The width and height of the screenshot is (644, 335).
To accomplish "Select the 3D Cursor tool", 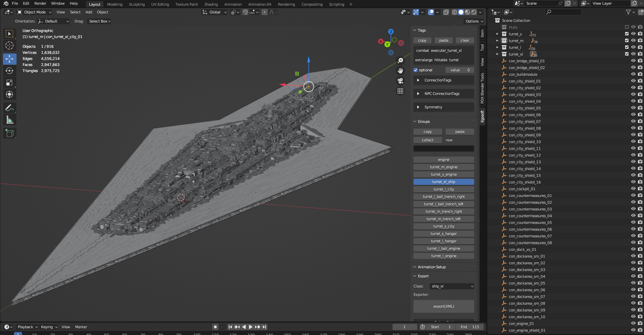I will click(x=9, y=45).
